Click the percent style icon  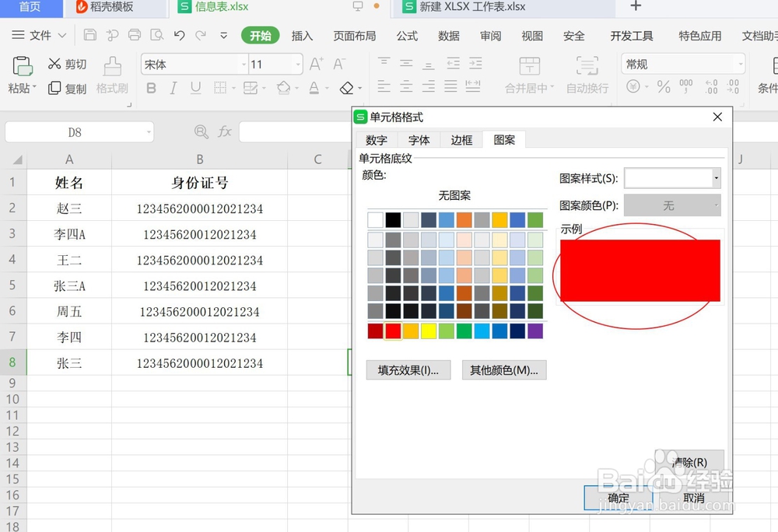(664, 87)
